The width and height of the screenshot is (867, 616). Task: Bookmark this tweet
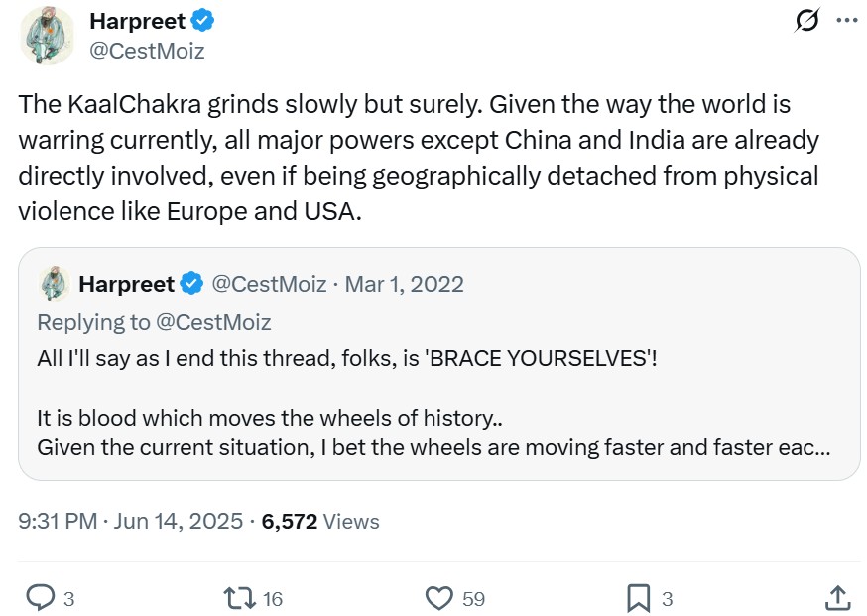pos(639,598)
